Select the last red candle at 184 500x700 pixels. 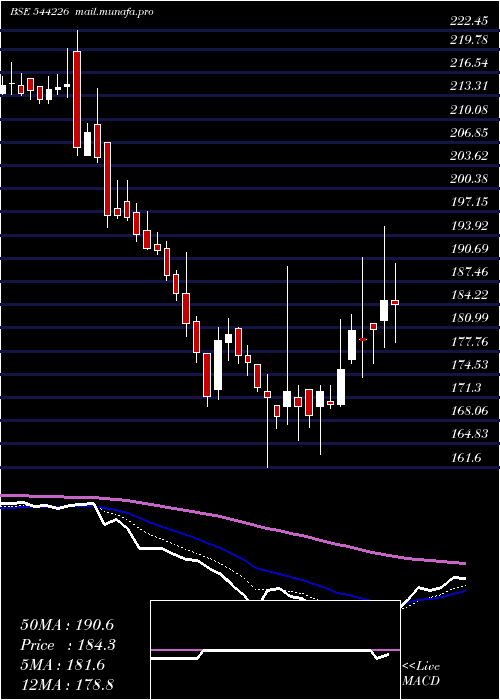tap(395, 302)
